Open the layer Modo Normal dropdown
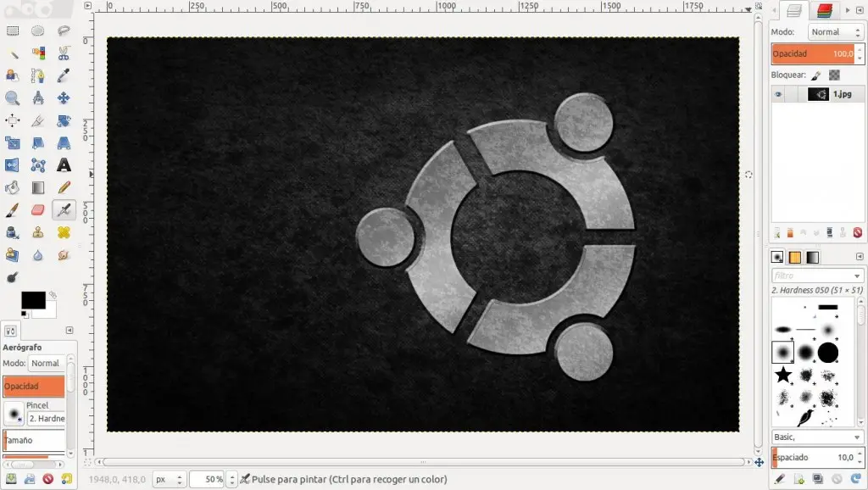This screenshot has width=868, height=490. pyautogui.click(x=835, y=32)
